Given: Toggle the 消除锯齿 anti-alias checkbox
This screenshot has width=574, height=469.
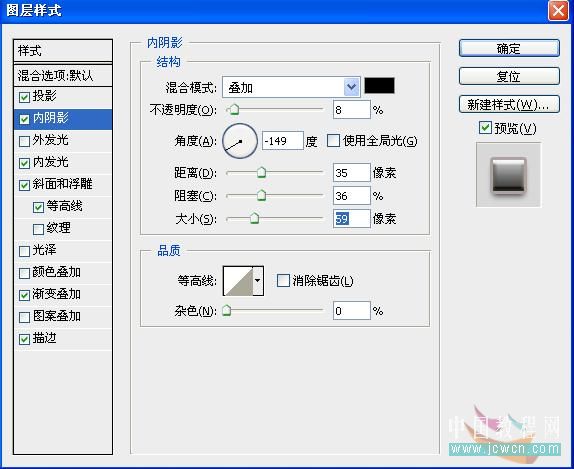Looking at the screenshot, I should tap(283, 281).
